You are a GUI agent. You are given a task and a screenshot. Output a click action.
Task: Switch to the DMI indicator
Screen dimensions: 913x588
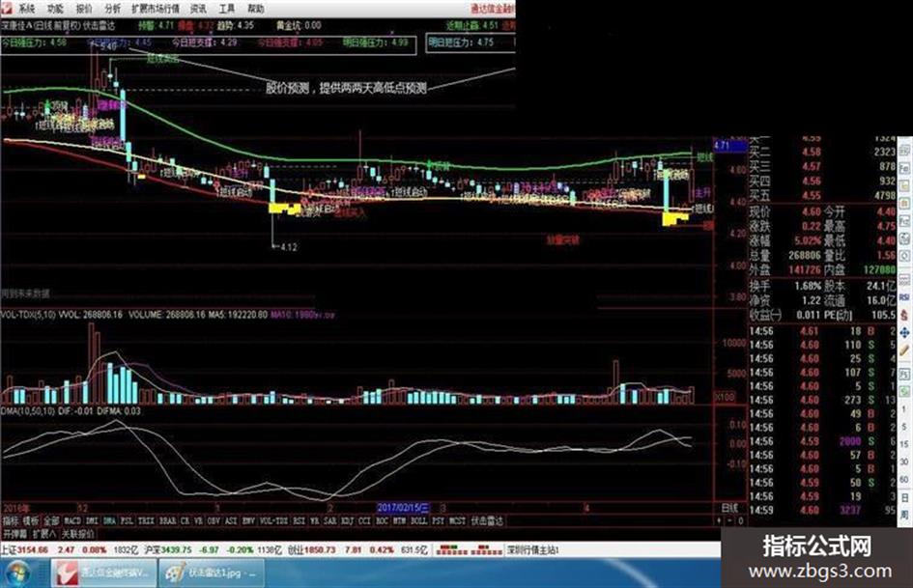click(92, 521)
